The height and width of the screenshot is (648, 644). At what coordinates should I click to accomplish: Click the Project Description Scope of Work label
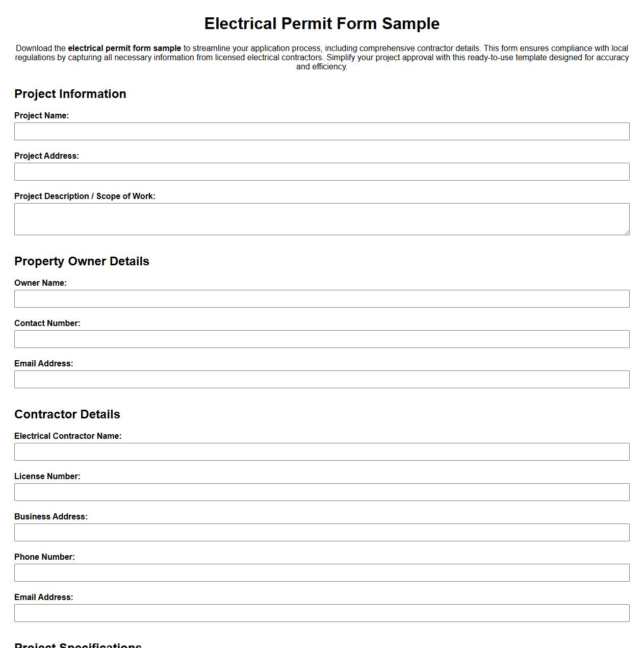[85, 196]
